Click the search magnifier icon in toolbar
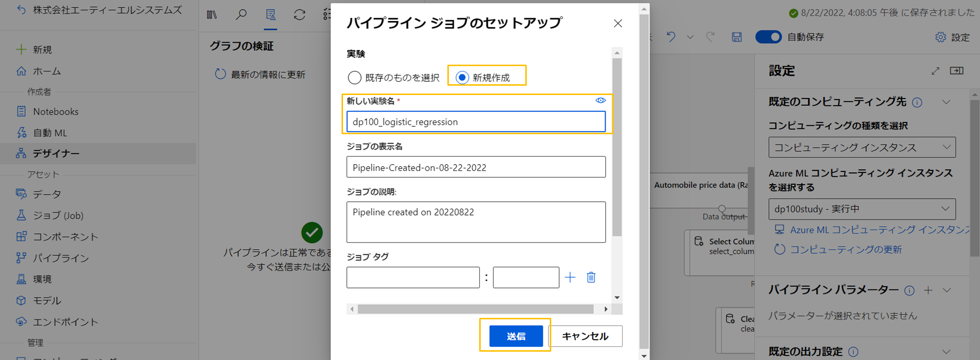 pyautogui.click(x=241, y=15)
